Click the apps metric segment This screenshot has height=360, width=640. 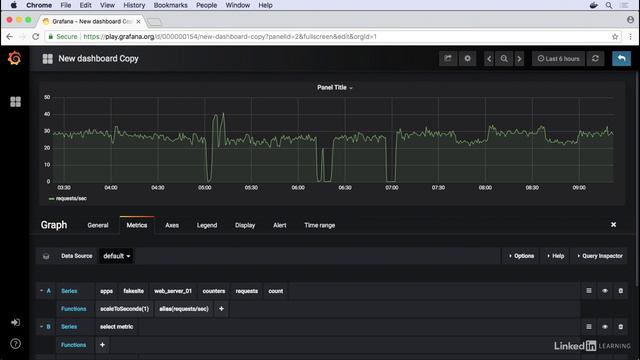106,291
